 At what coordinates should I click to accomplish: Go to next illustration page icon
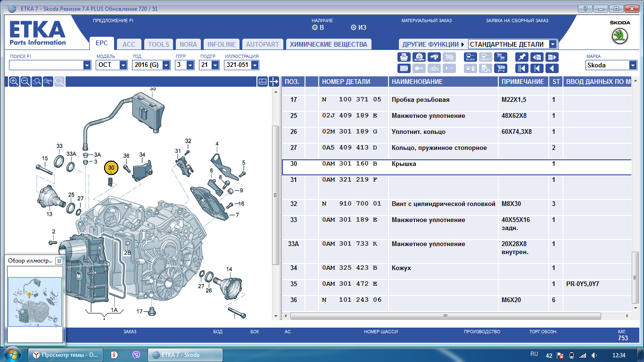(x=552, y=57)
